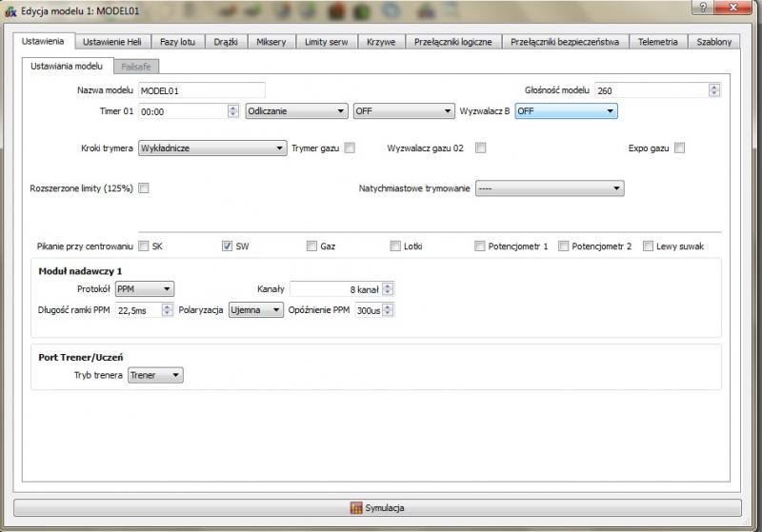Switch to the Krzywe tab
Image resolution: width=762 pixels, height=532 pixels.
click(381, 42)
